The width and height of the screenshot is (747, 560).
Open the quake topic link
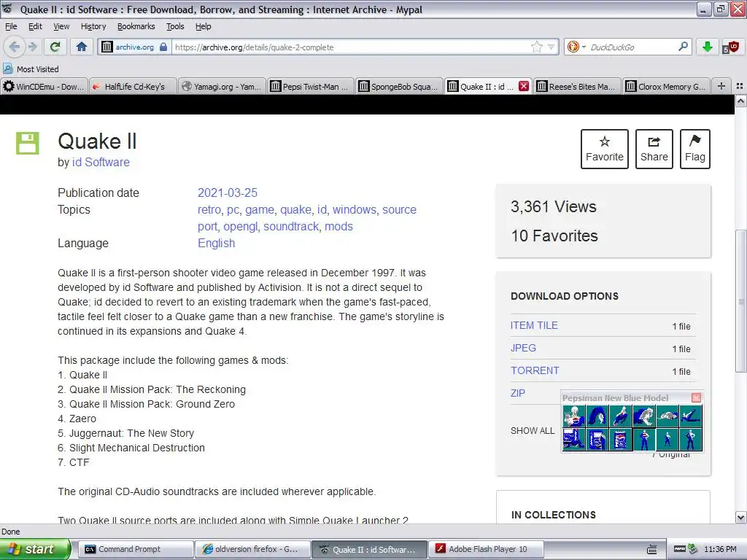295,209
